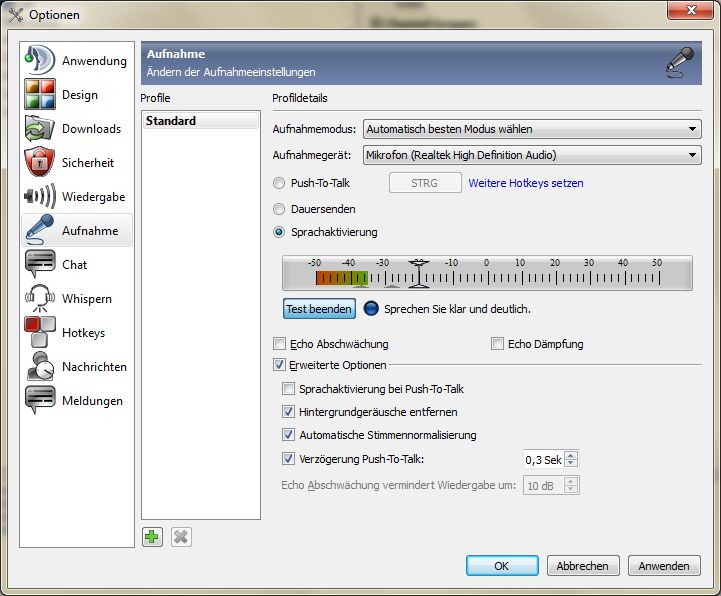Screen dimensions: 721x596
Task: Open the Anwendung settings icon
Action: click(x=40, y=60)
